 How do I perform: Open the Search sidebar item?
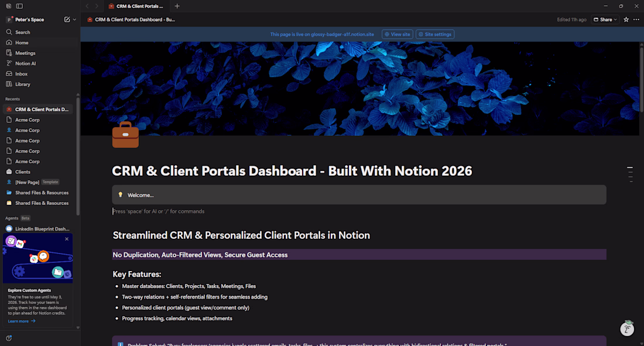39,32
